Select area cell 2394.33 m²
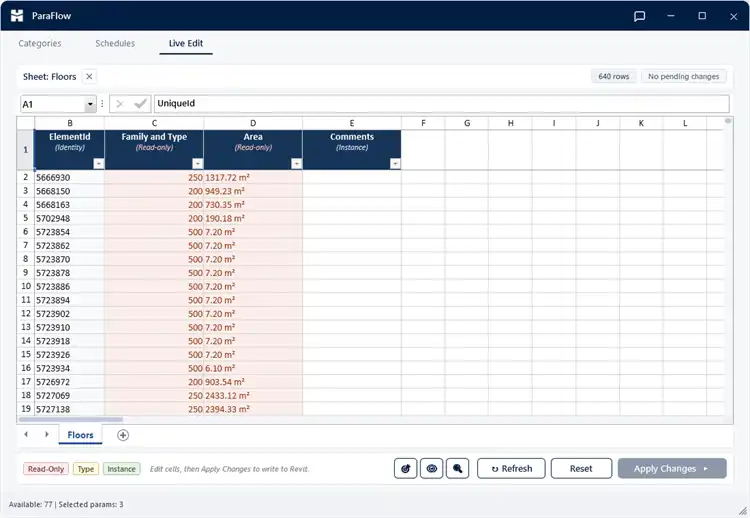750x518 pixels. click(253, 409)
